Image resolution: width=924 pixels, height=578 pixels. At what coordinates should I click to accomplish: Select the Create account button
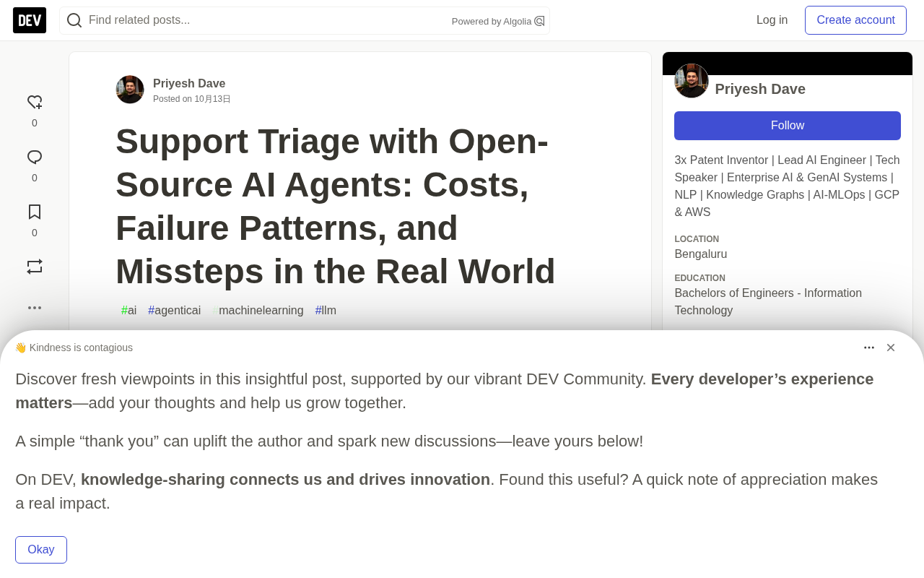pyautogui.click(x=855, y=20)
